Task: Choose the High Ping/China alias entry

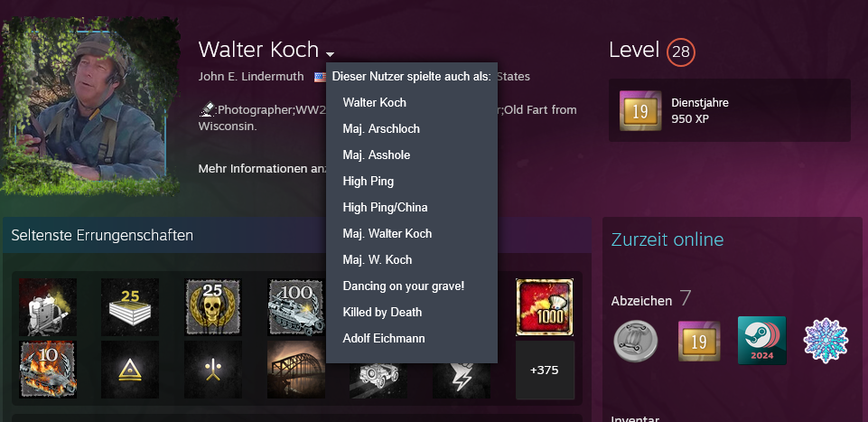Action: (385, 208)
